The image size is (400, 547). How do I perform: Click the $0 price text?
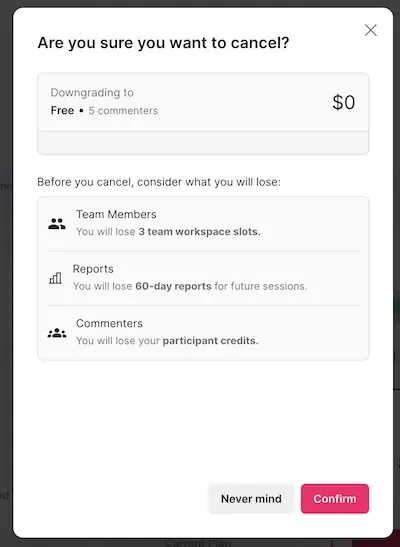coord(344,102)
